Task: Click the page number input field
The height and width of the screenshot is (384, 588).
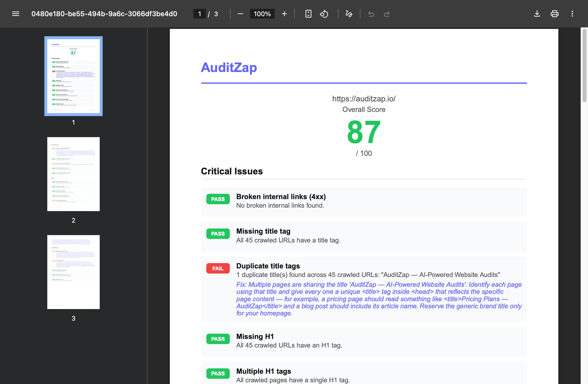Action: [199, 14]
